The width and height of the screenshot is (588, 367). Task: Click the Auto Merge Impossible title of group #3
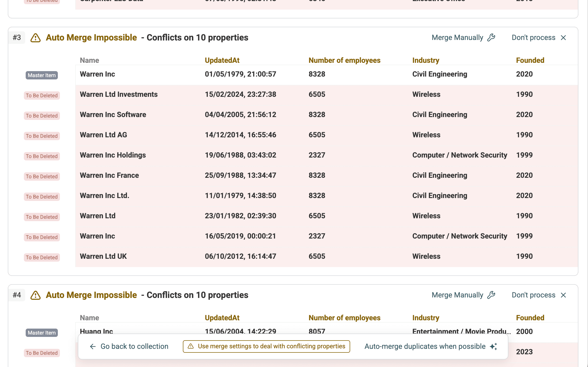[x=91, y=38]
